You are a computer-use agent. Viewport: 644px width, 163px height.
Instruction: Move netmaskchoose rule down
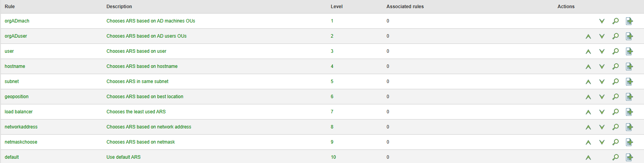pos(602,142)
